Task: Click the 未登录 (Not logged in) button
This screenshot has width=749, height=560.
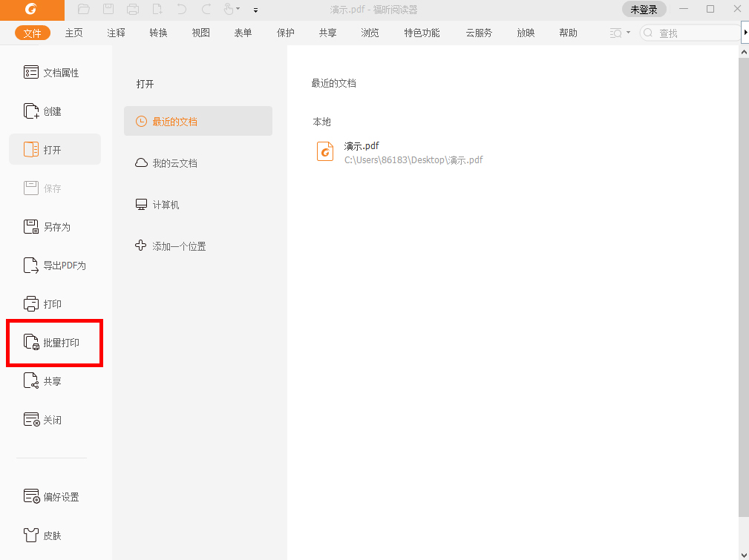Action: [643, 10]
